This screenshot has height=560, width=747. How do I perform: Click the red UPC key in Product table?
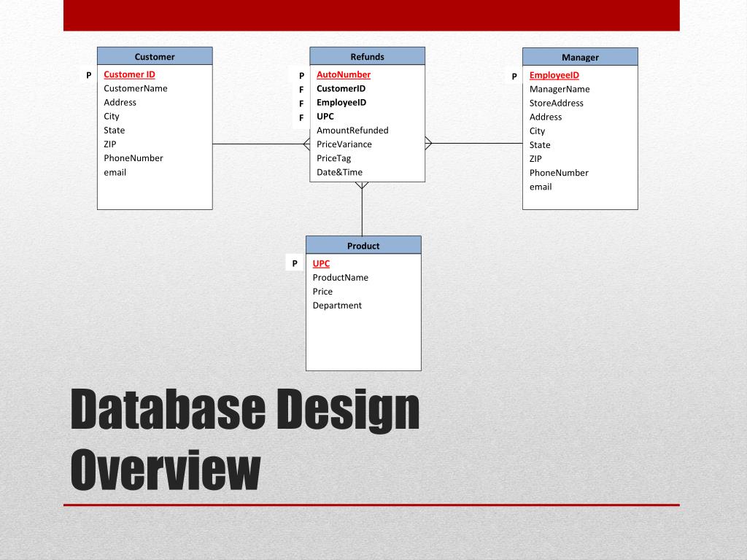(x=321, y=263)
